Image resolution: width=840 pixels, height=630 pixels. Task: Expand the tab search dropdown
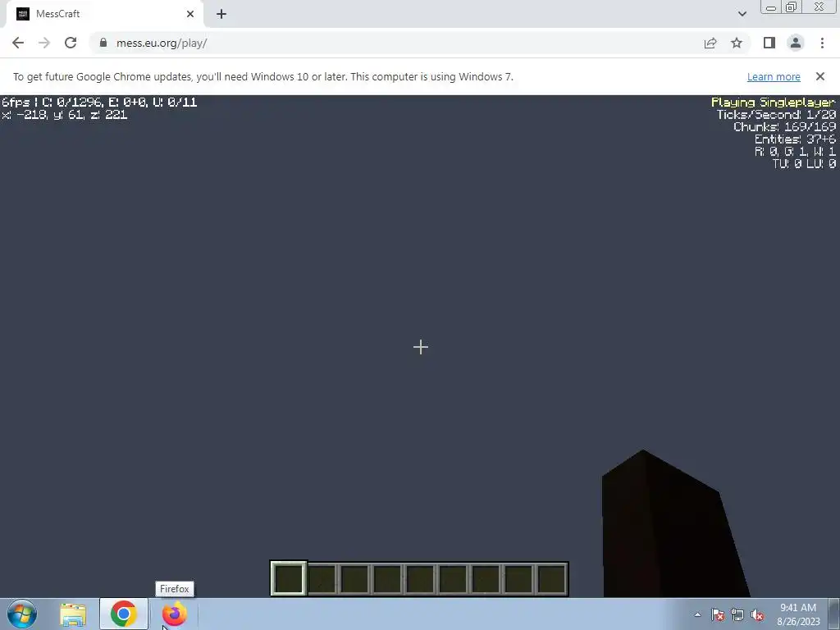pos(742,14)
